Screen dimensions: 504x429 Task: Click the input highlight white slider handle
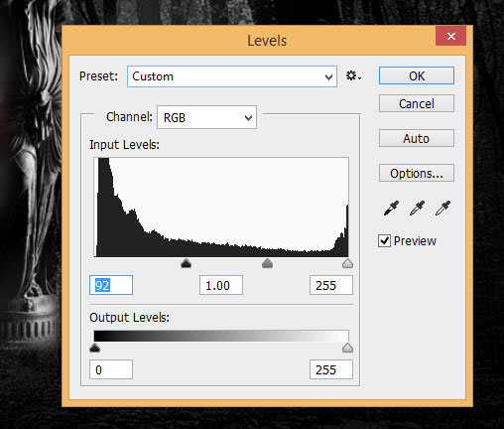click(347, 263)
